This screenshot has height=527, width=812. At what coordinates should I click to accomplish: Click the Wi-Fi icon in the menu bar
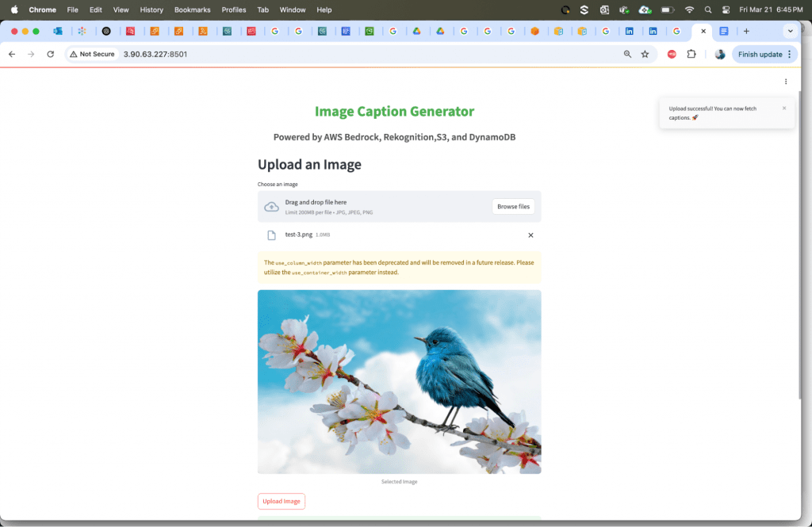689,10
